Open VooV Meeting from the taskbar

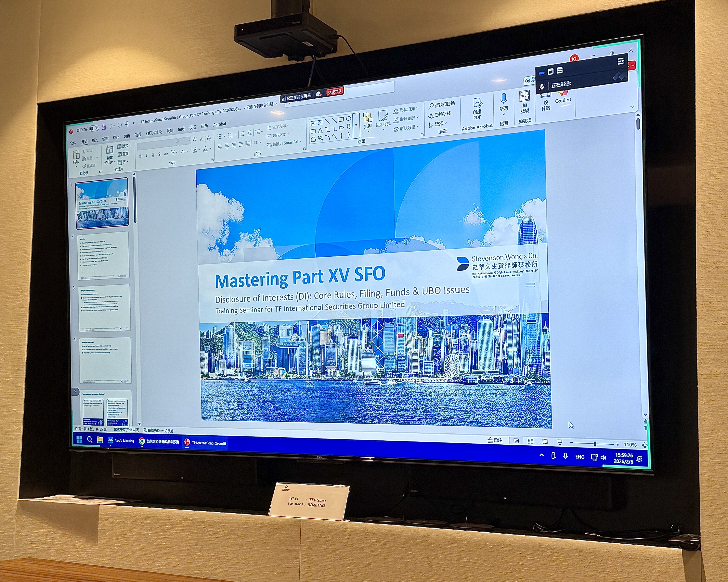[121, 441]
